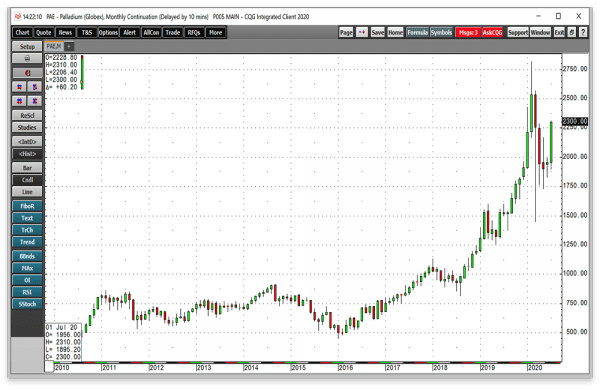Select Bar chart type
Viewport: 600px width, 390px height.
pos(27,168)
